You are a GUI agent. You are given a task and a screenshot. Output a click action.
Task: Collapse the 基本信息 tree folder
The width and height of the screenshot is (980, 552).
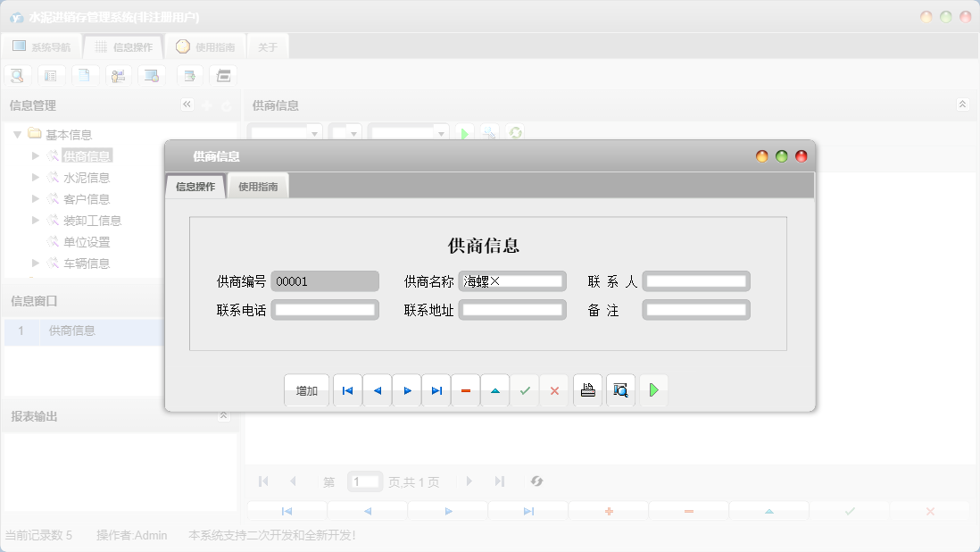(18, 134)
